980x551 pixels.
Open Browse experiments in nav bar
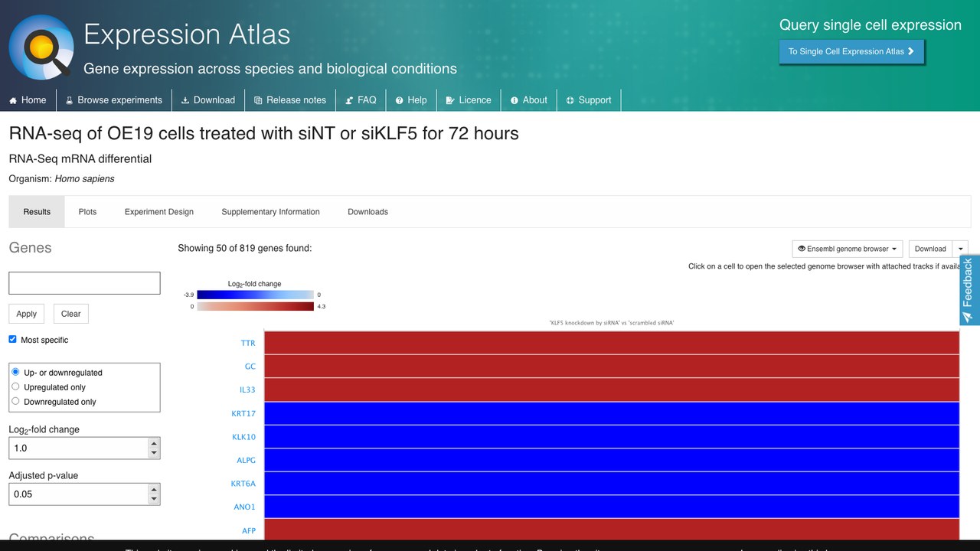[x=113, y=100]
